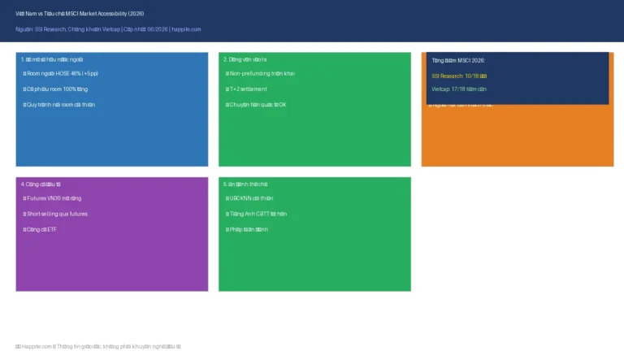624x364 pixels.
Task: Click the slide title mentioning MSCI Market Accessibility (2026)
Action: 80,14
